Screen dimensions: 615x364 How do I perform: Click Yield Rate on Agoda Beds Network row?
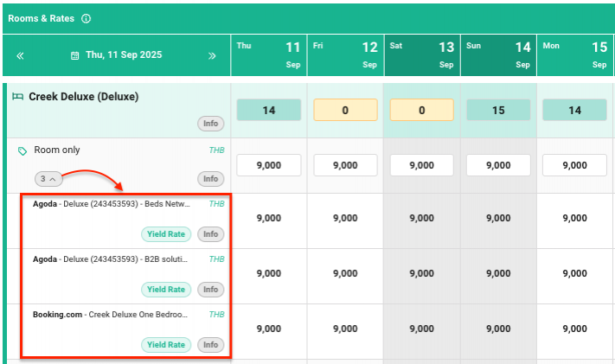[166, 234]
